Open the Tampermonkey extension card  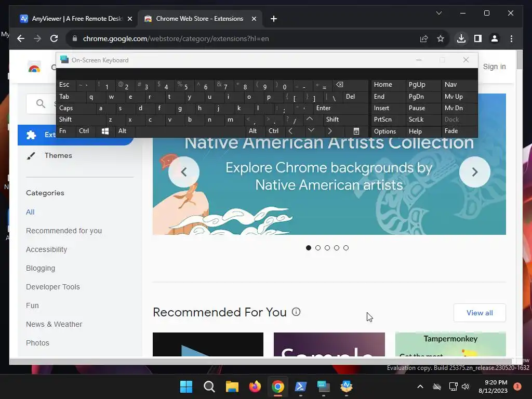(450, 344)
